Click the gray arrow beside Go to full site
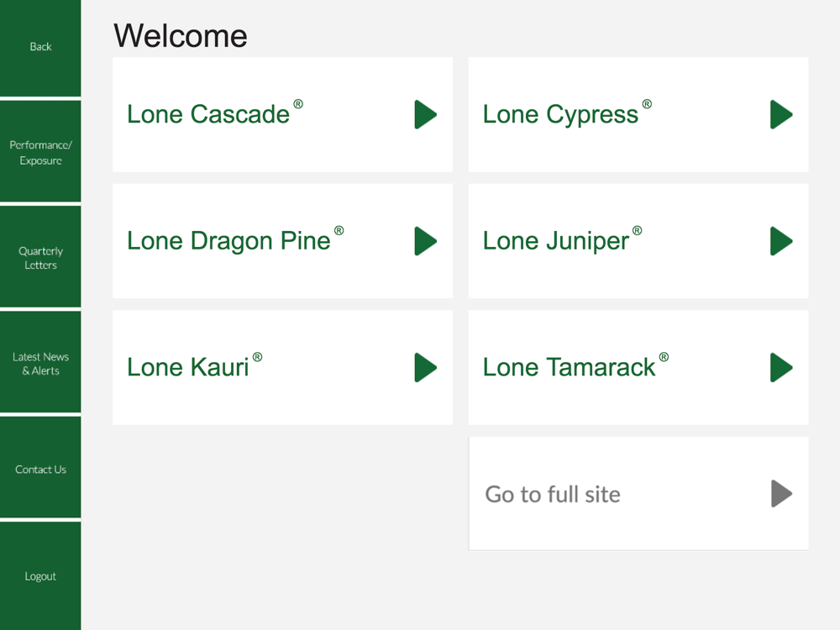This screenshot has height=630, width=840. 781,493
